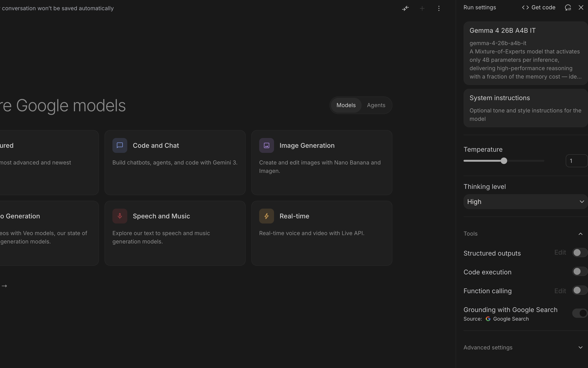Edit Function calling settings
The image size is (588, 368).
coord(560,291)
